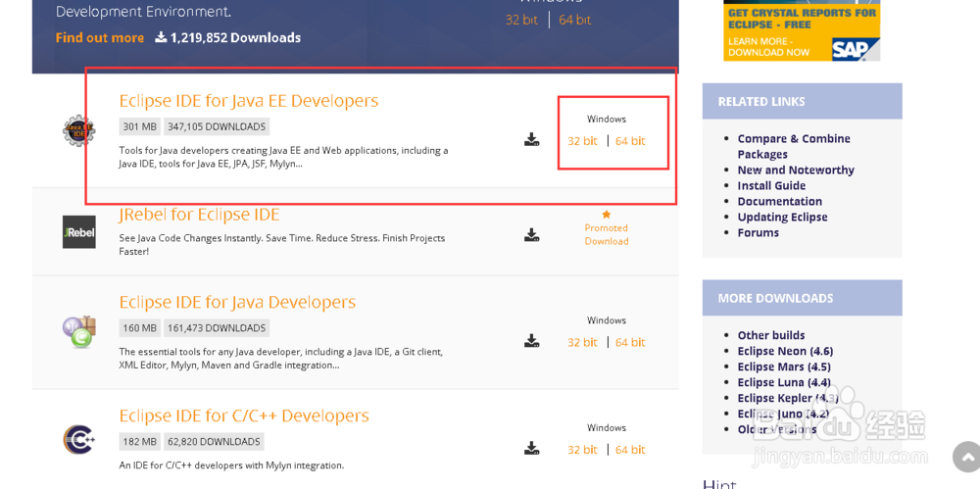Open Eclipse Luna (4.4) link
Screen dimensions: 980x489
784,382
